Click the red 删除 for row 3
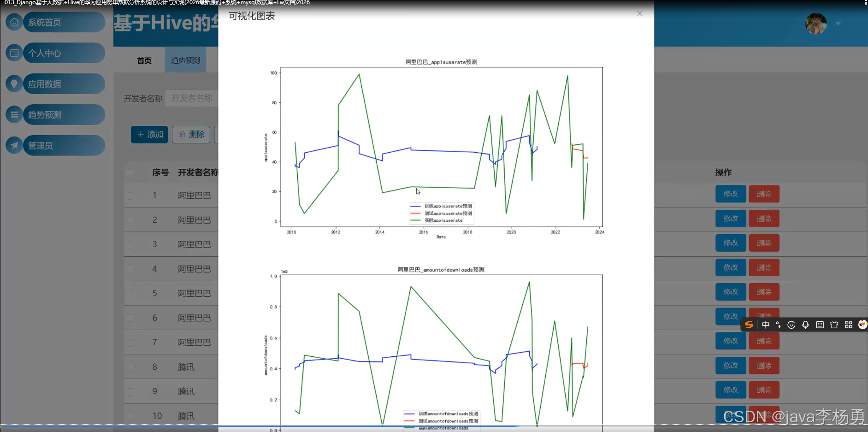The width and height of the screenshot is (868, 432). pos(764,243)
